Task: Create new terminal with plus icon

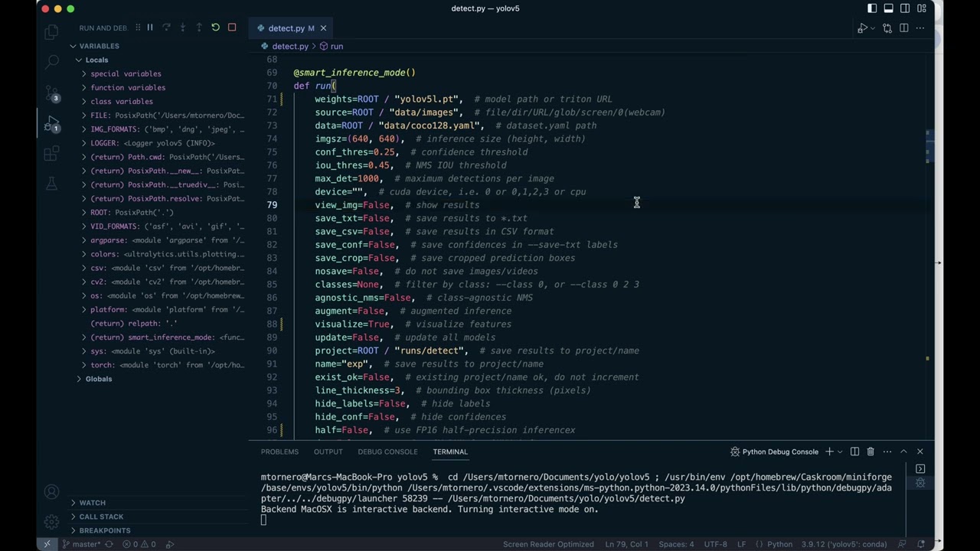Action: [829, 452]
